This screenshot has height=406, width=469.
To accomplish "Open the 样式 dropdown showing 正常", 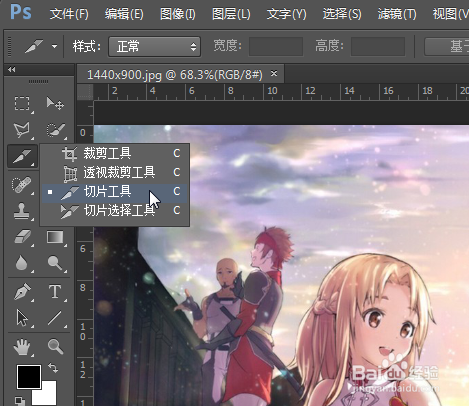I will pos(154,46).
